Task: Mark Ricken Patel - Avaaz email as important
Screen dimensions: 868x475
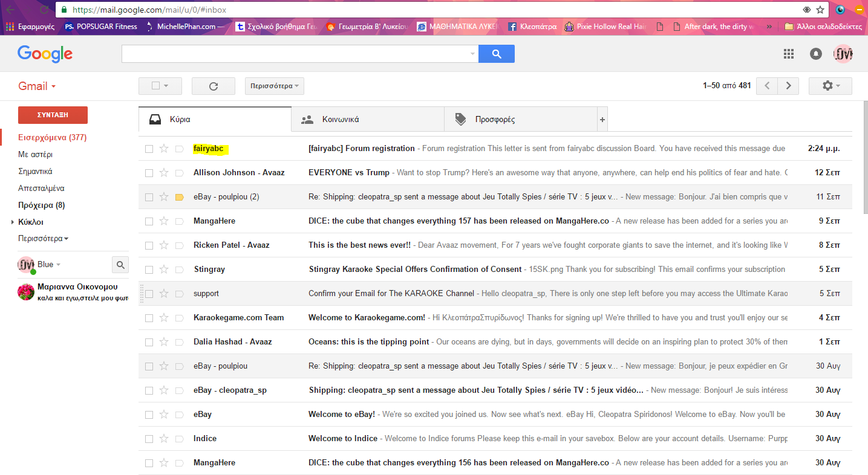Action: (179, 245)
